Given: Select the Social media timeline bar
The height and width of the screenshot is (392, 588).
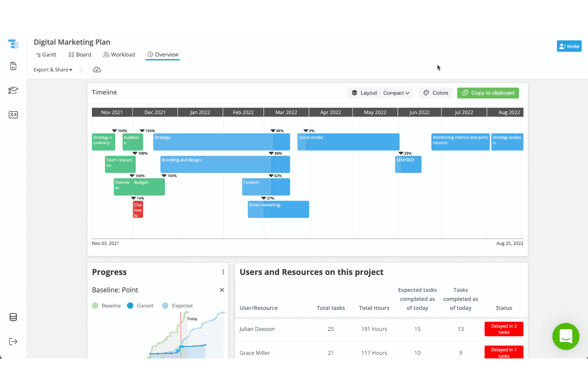Looking at the screenshot, I should point(348,142).
